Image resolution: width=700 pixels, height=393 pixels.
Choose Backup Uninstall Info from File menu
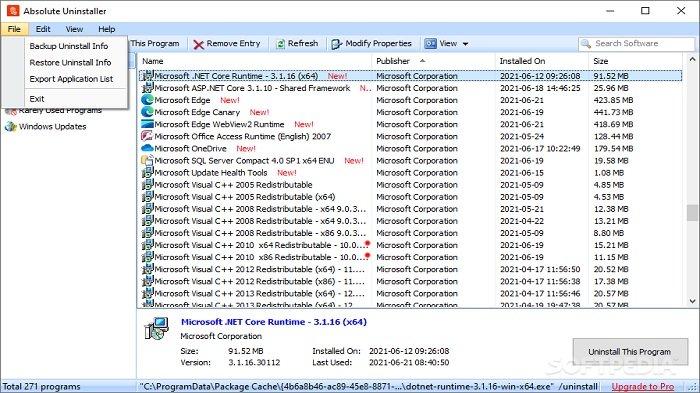tap(69, 46)
